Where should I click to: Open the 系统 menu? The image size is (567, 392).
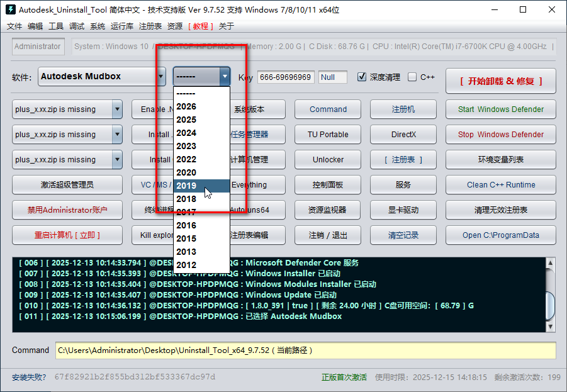pyautogui.click(x=98, y=26)
